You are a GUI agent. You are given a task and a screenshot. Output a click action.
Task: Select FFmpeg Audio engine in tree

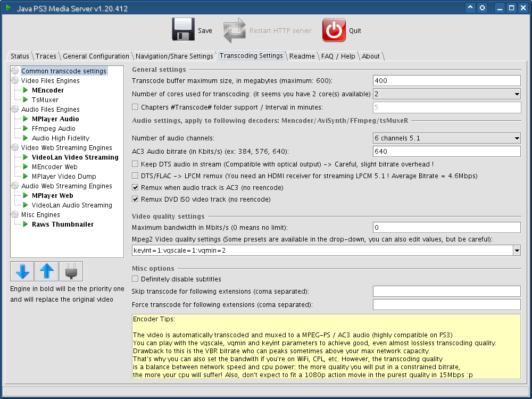(54, 129)
